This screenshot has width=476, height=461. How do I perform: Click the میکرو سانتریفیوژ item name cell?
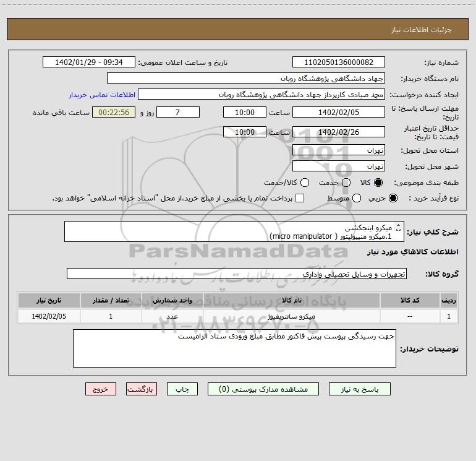coord(291,316)
